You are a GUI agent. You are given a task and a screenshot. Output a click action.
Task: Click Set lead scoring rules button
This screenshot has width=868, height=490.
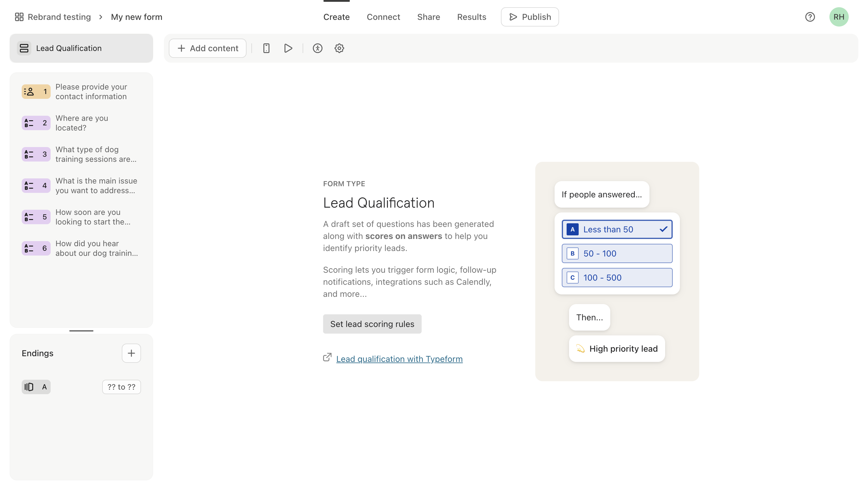(x=372, y=324)
